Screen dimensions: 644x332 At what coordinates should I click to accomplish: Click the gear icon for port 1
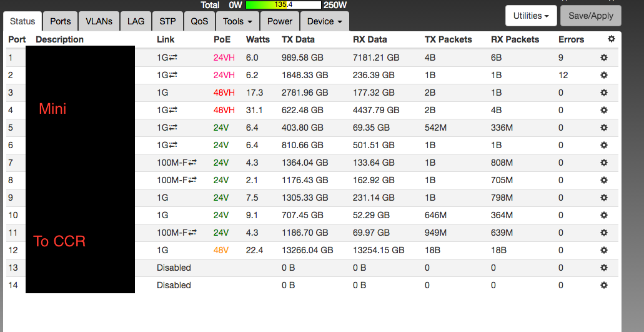604,58
